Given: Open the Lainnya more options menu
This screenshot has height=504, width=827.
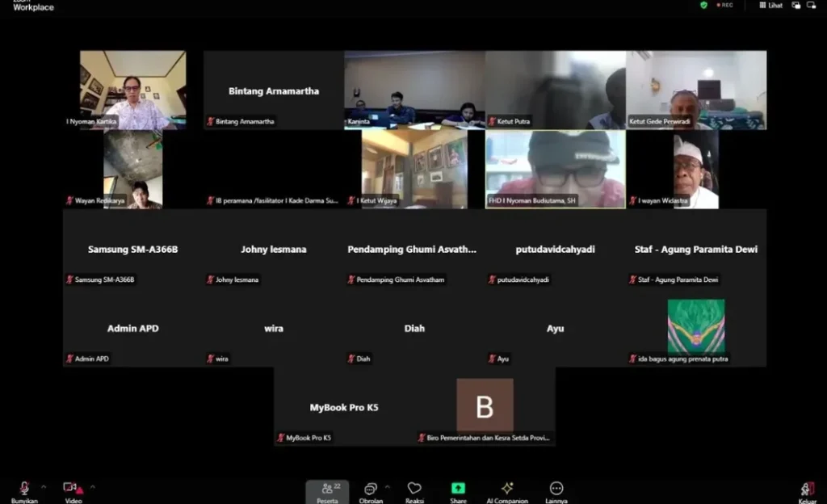Looking at the screenshot, I should point(556,489).
